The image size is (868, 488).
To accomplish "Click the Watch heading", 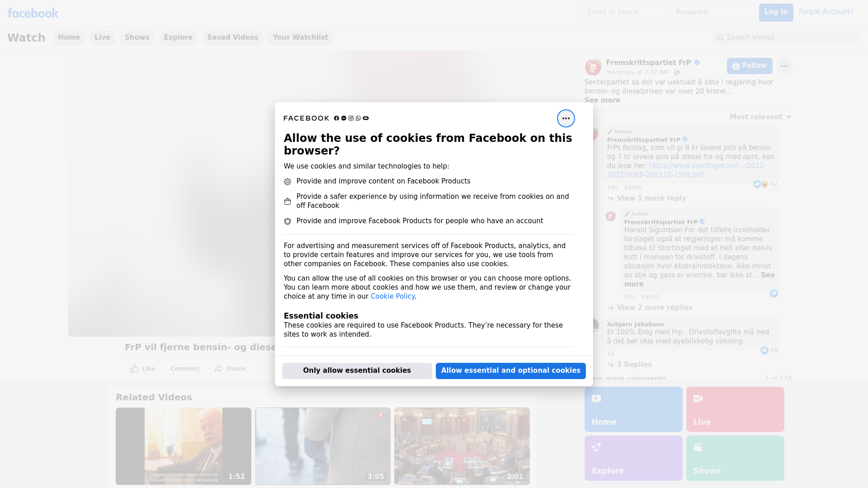I will [26, 38].
